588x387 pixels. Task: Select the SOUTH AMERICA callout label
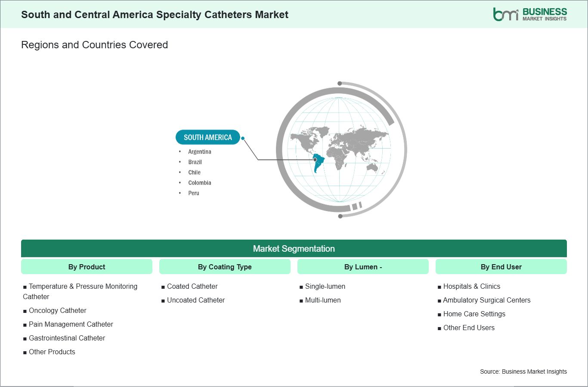pos(207,137)
